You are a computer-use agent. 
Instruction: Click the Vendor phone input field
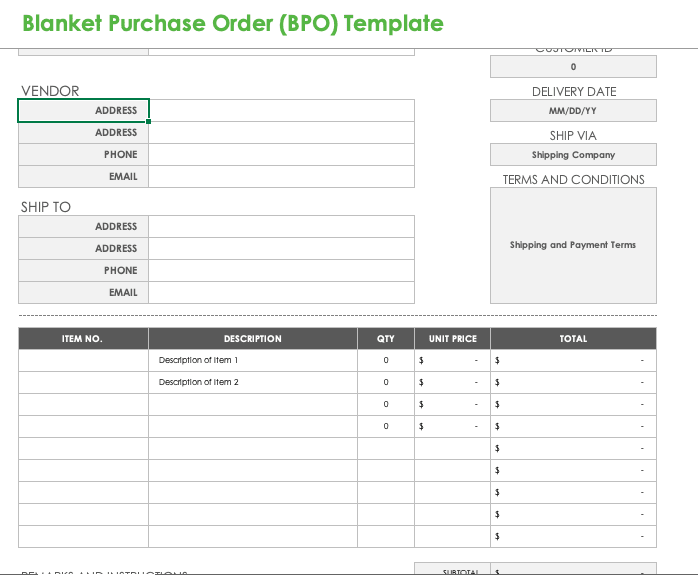(281, 154)
